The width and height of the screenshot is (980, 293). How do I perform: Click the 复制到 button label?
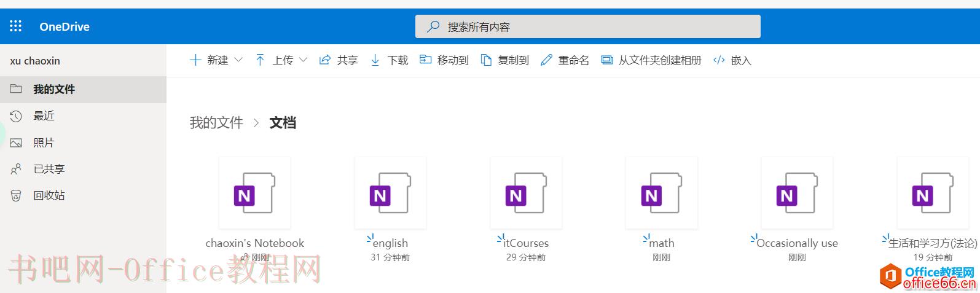[513, 60]
